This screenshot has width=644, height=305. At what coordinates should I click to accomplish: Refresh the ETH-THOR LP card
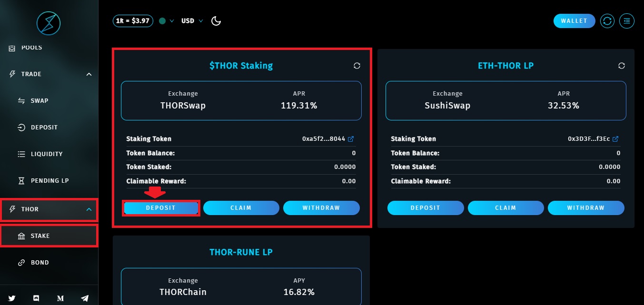(x=621, y=66)
